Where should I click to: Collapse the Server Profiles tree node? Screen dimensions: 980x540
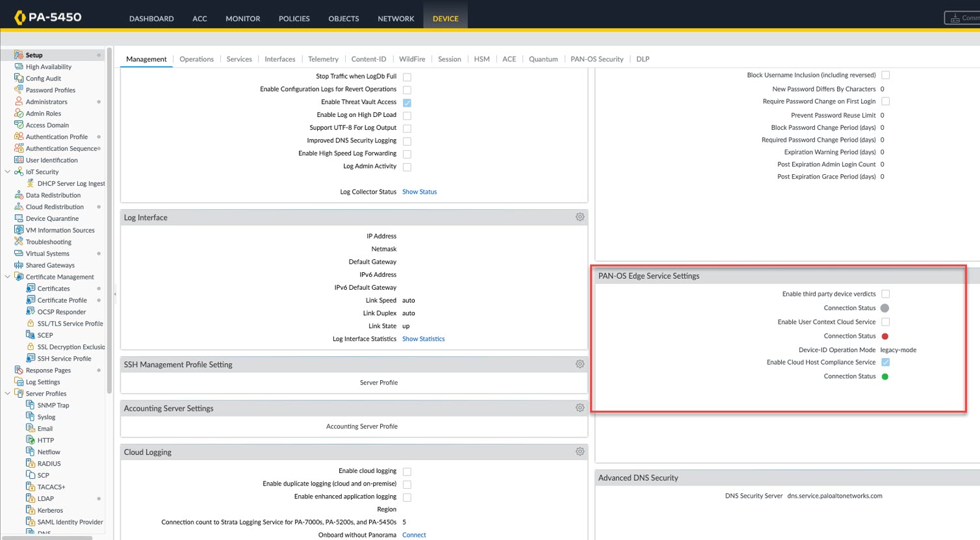click(8, 394)
